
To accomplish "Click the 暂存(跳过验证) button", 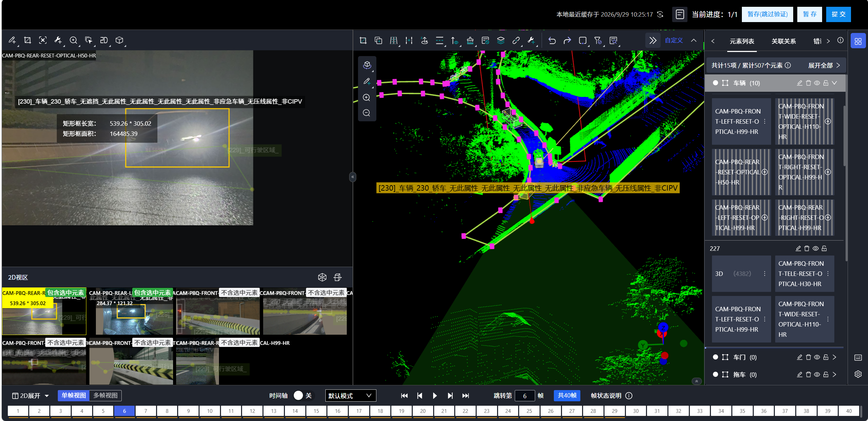I will 767,14.
